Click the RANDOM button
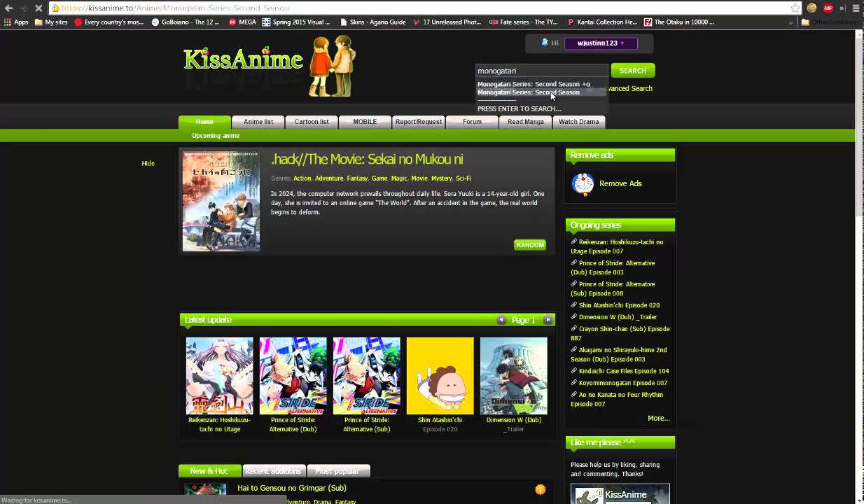 [x=530, y=245]
